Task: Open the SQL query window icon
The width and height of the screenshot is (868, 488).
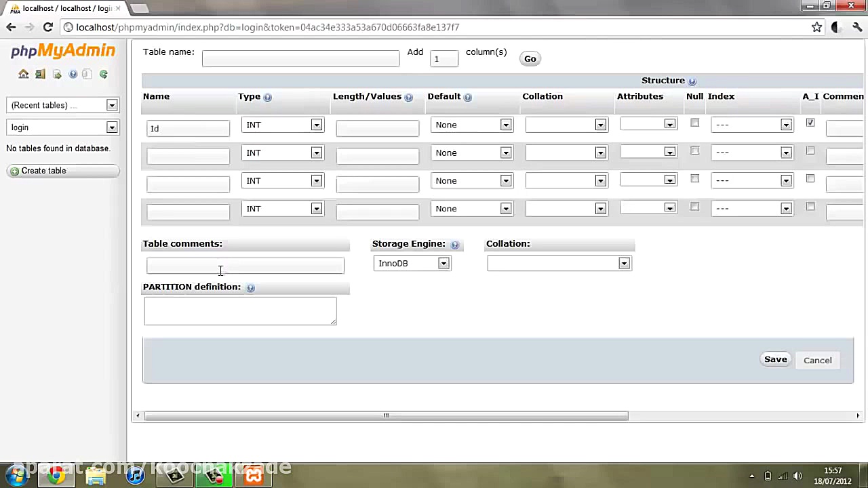Action: pos(57,74)
